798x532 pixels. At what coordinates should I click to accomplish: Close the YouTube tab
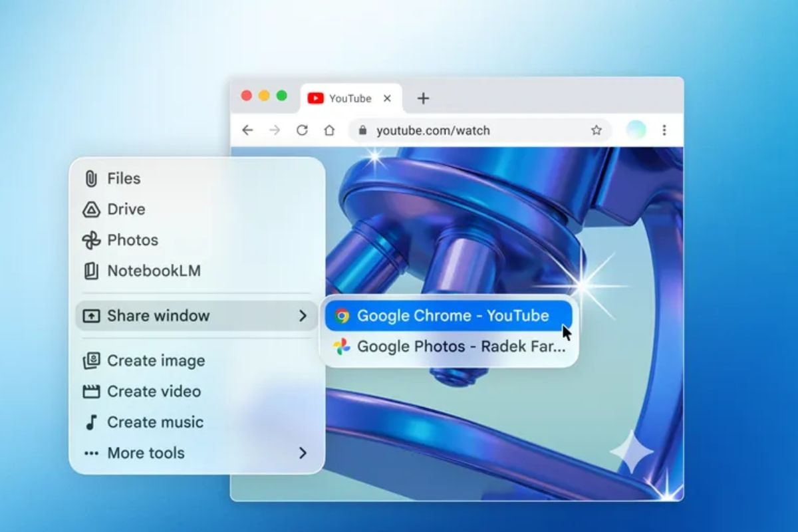click(388, 98)
